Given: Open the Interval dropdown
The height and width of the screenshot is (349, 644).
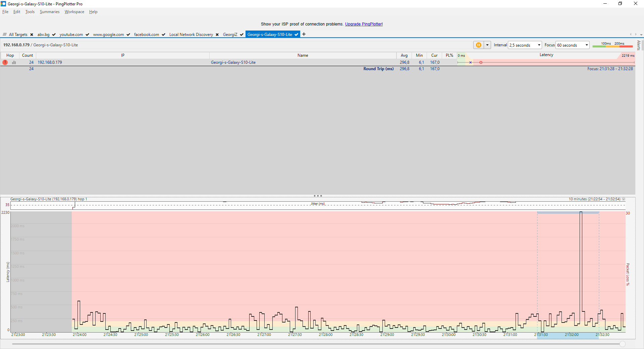Looking at the screenshot, I should tap(525, 45).
